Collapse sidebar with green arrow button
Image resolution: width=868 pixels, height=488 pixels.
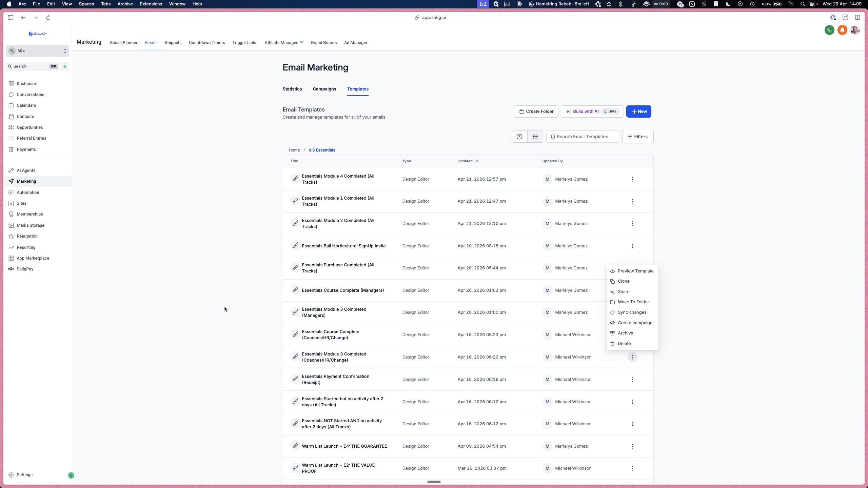71,475
